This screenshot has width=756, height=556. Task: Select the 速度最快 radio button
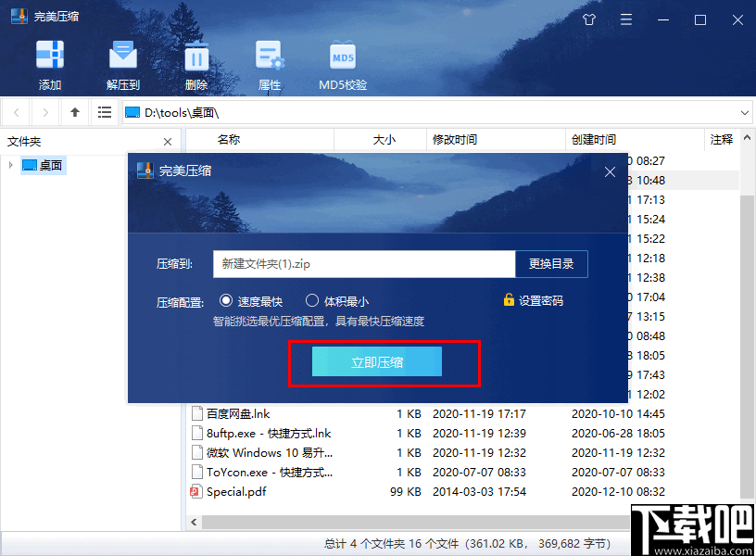pos(226,301)
